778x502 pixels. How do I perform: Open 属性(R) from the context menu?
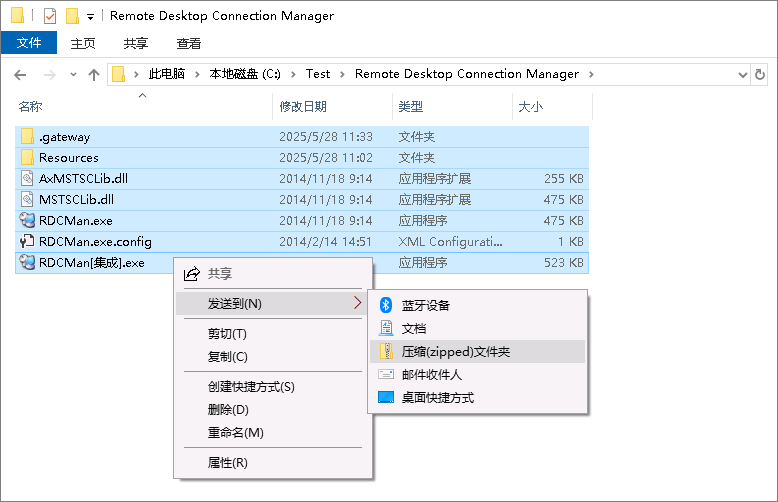(x=273, y=463)
